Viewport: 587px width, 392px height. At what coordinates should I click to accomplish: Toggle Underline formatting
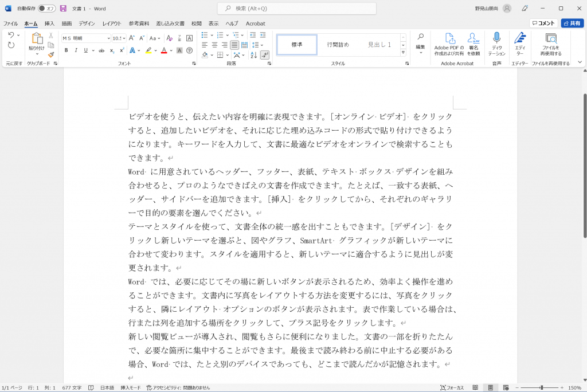click(86, 50)
